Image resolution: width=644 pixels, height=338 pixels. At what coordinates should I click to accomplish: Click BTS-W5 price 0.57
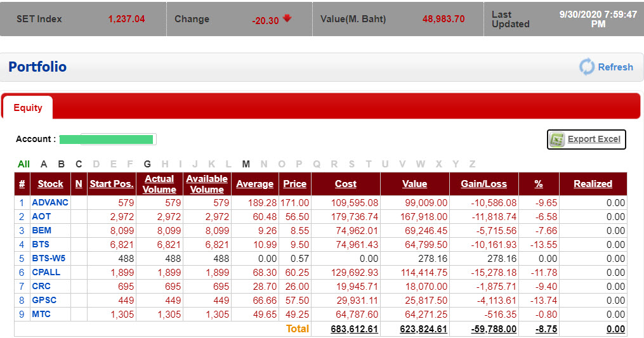tap(299, 259)
